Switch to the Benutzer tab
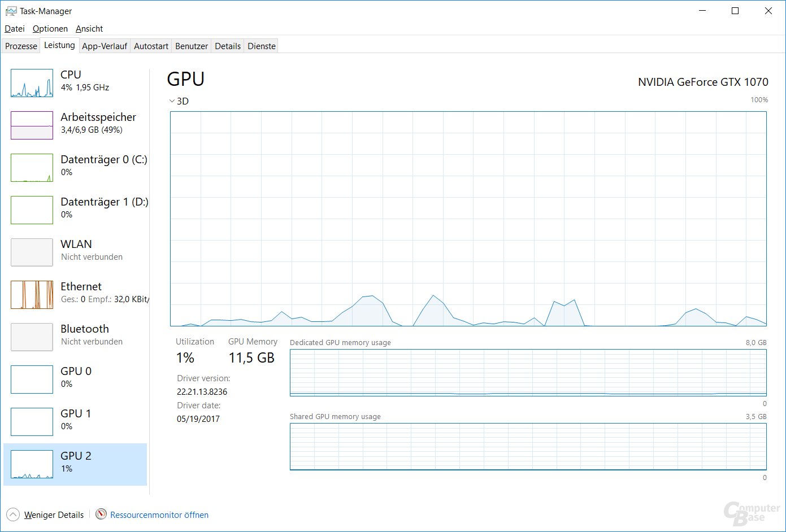 click(192, 46)
